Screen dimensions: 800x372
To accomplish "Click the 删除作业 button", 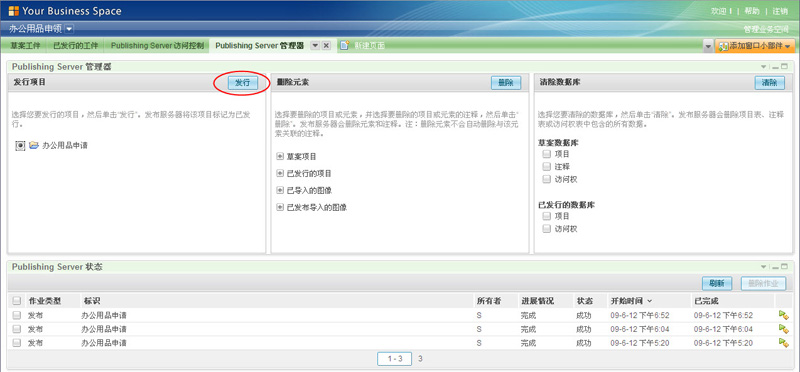I will coord(763,284).
